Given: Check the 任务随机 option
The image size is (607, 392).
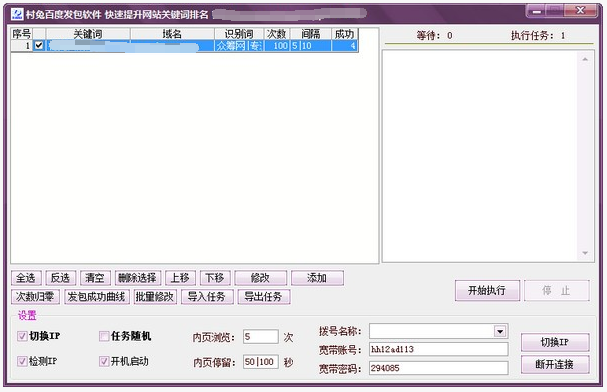Looking at the screenshot, I should click(104, 336).
